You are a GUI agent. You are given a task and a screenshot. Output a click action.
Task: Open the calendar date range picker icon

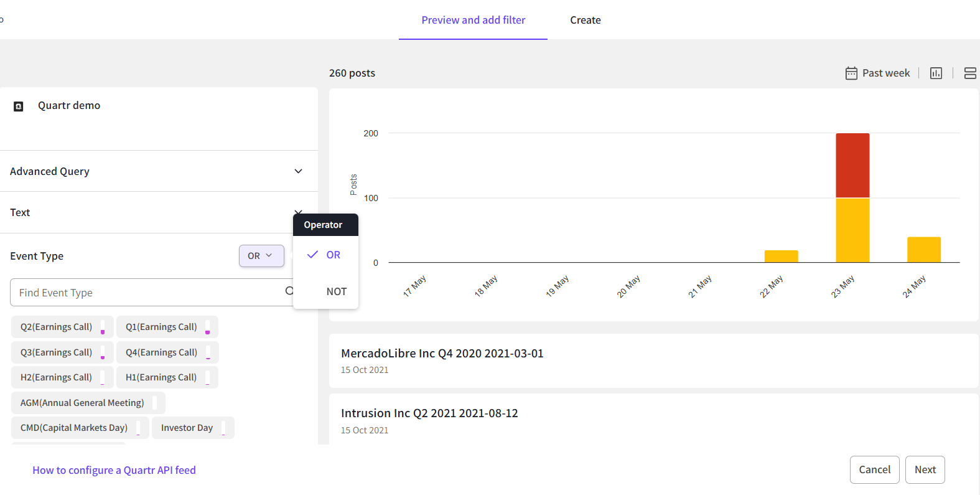click(x=851, y=73)
